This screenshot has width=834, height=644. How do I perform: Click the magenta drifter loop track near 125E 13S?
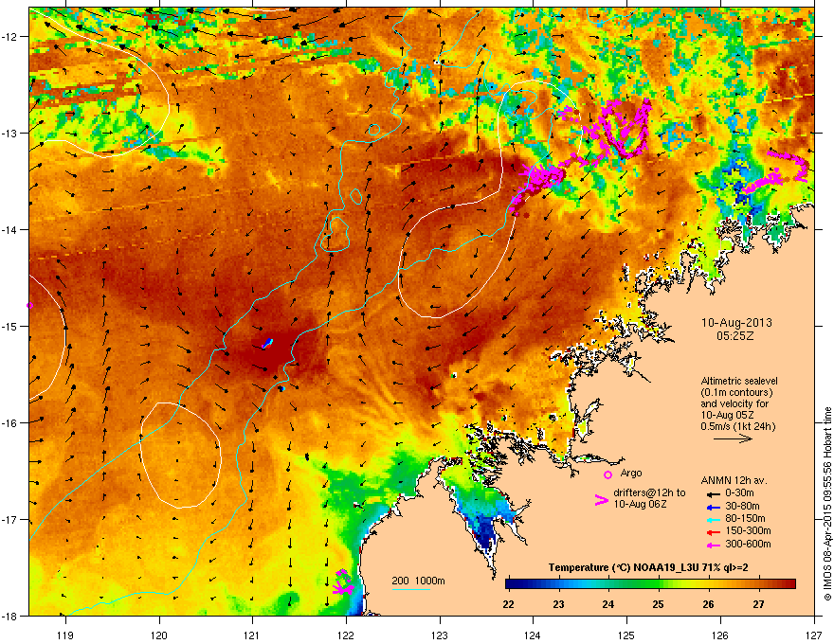[x=625, y=128]
